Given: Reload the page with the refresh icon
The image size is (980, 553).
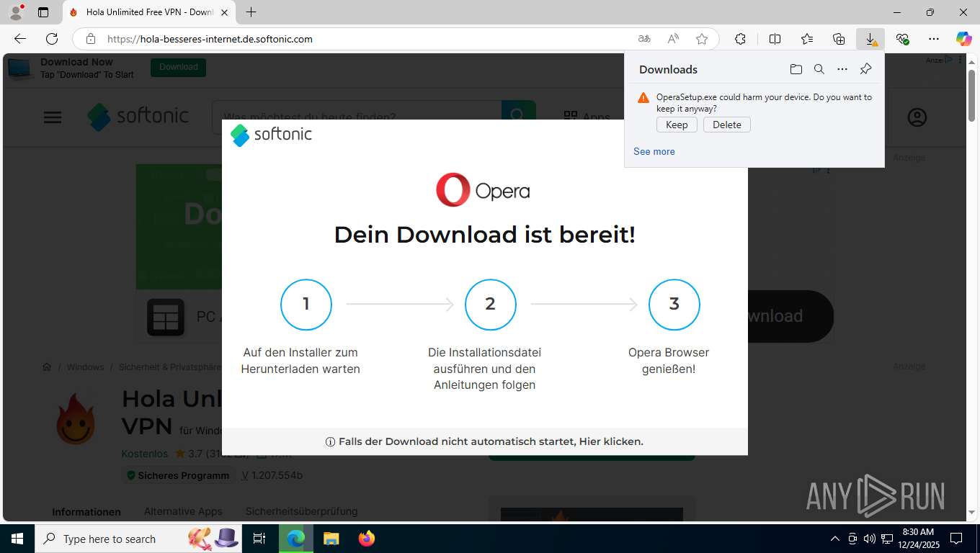Looking at the screenshot, I should [52, 39].
